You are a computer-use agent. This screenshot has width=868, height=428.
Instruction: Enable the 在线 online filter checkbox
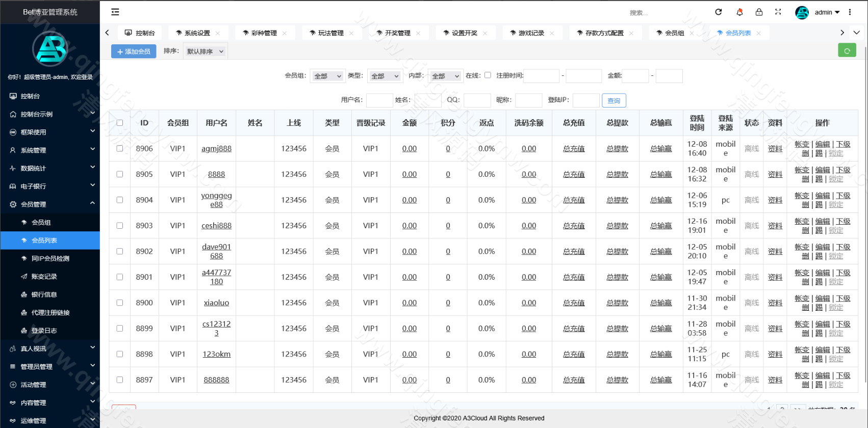tap(488, 75)
